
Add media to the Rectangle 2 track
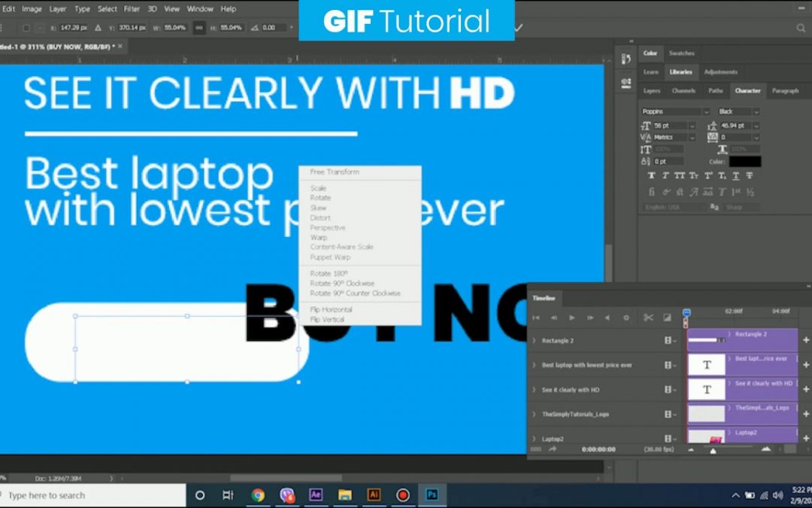tap(806, 340)
